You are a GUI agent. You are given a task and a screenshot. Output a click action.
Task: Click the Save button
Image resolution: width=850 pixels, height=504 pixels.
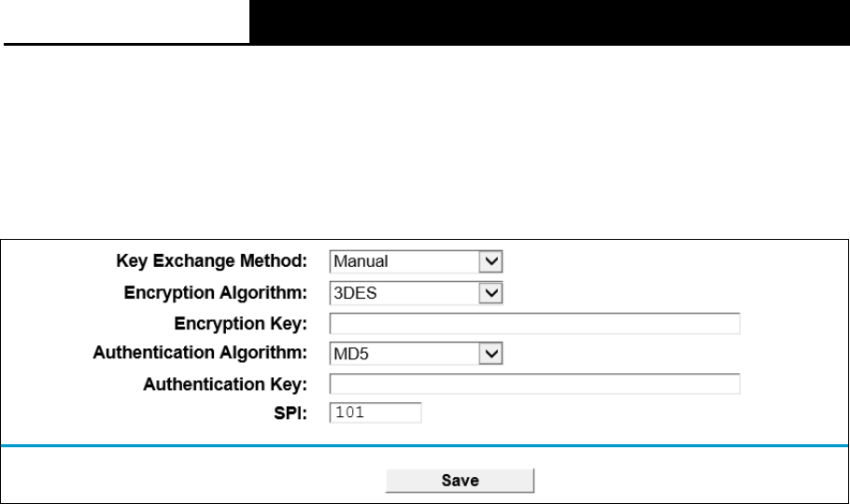tap(460, 481)
